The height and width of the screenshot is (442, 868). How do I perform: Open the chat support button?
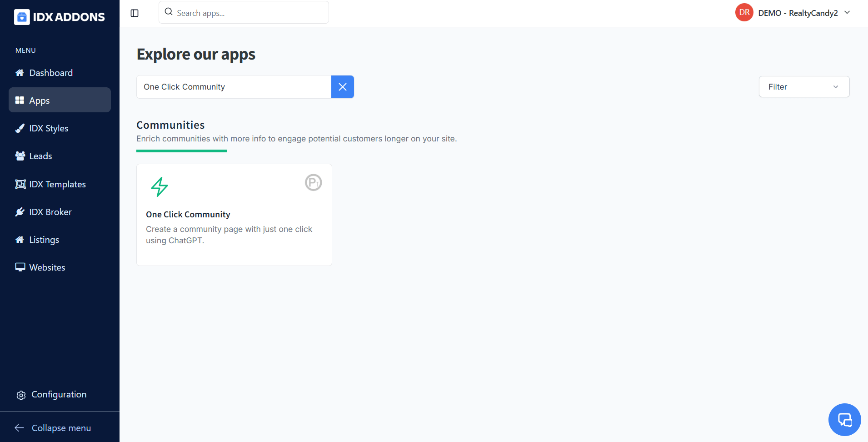844,420
